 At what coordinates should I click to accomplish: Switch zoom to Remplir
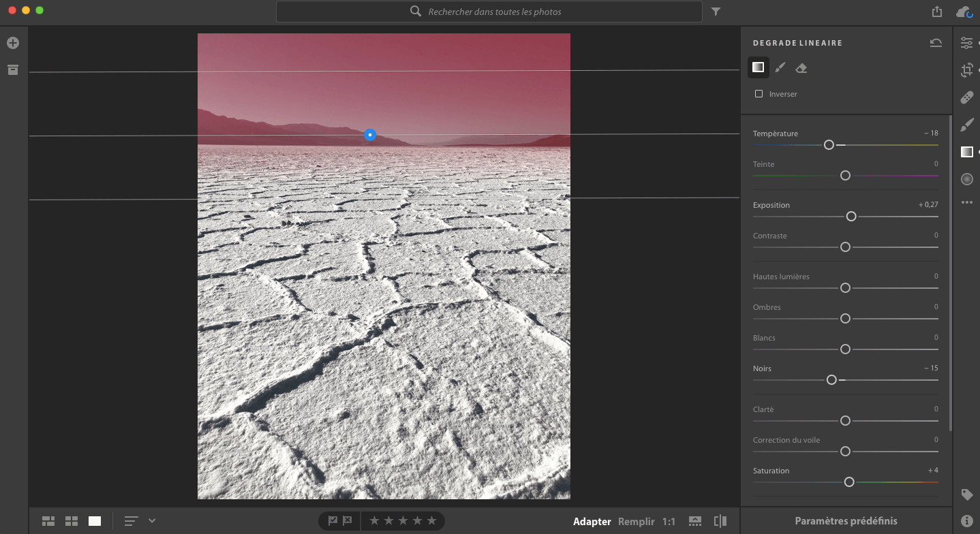(x=636, y=522)
